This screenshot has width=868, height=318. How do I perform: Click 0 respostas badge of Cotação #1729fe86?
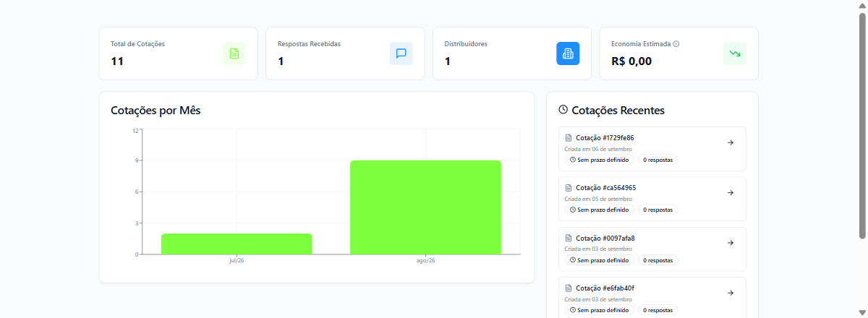[x=658, y=160]
